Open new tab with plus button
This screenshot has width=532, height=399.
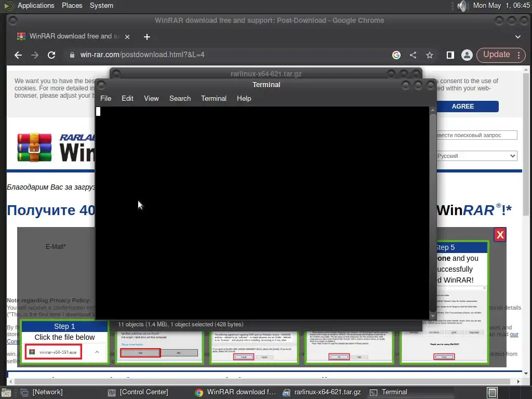click(147, 37)
